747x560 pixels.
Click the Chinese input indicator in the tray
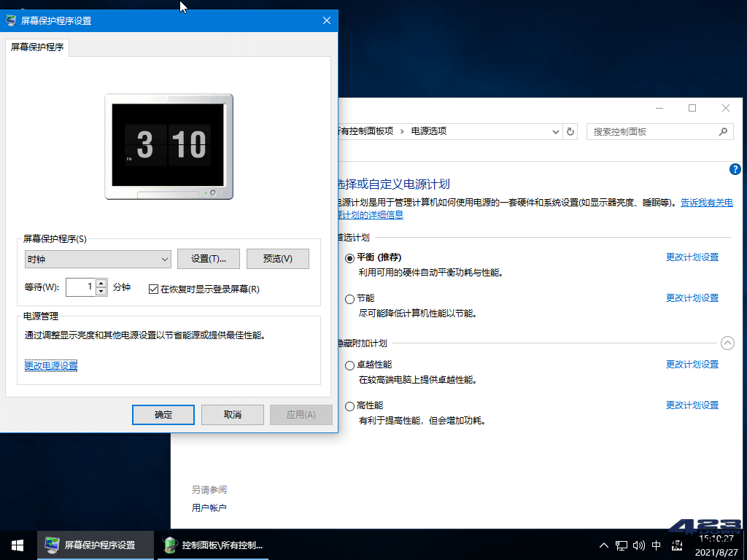[x=655, y=545]
